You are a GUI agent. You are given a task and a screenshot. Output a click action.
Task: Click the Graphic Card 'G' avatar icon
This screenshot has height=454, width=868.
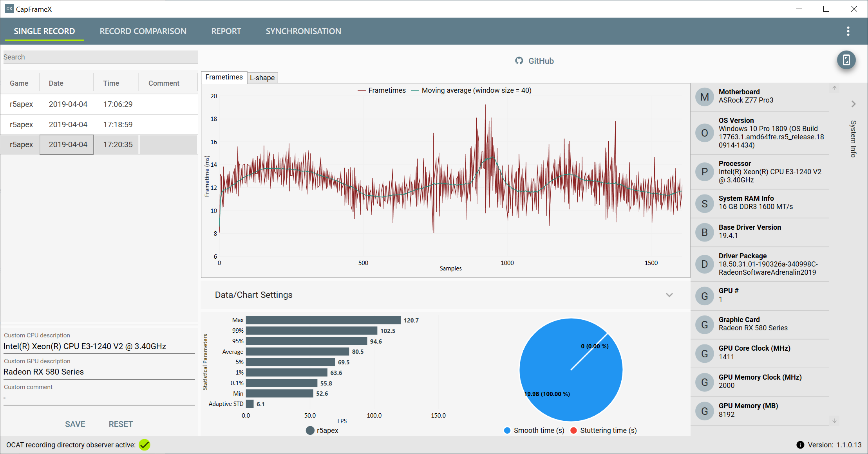pos(704,324)
